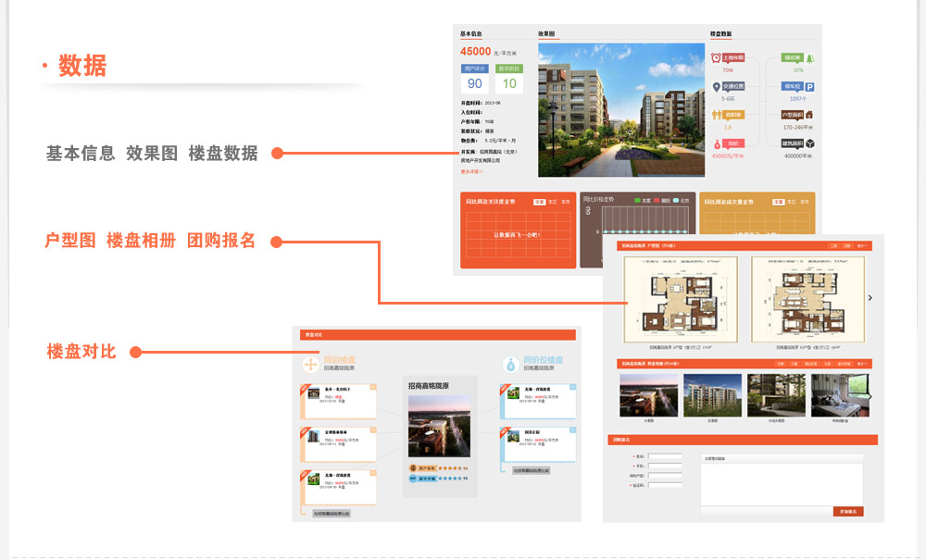This screenshot has height=560, width=926.
Task: Click the green tree icon for 绿化率
Action: (809, 58)
